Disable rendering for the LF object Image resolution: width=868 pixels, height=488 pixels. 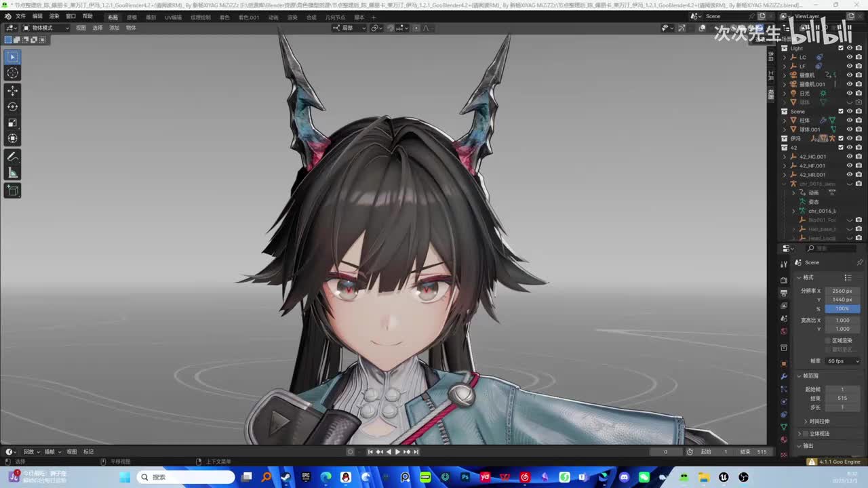click(859, 66)
